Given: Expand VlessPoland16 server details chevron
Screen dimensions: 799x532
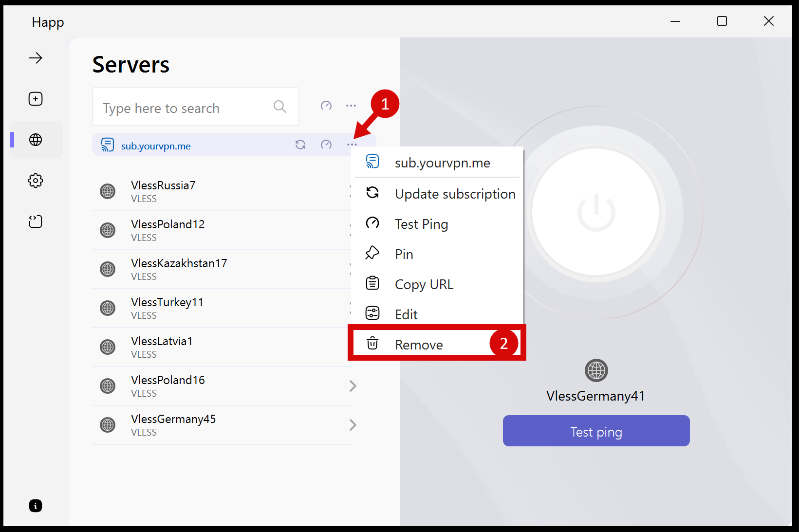Looking at the screenshot, I should pyautogui.click(x=353, y=386).
